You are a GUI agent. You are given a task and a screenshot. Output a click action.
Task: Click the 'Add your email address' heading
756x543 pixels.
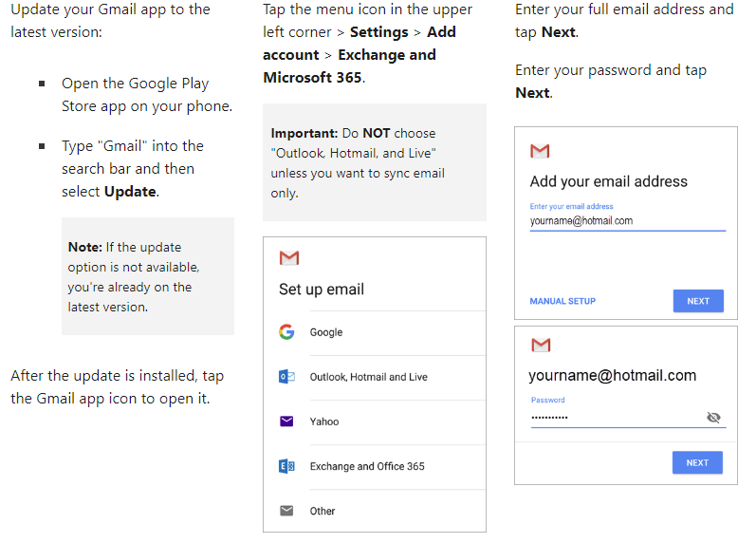tap(608, 181)
